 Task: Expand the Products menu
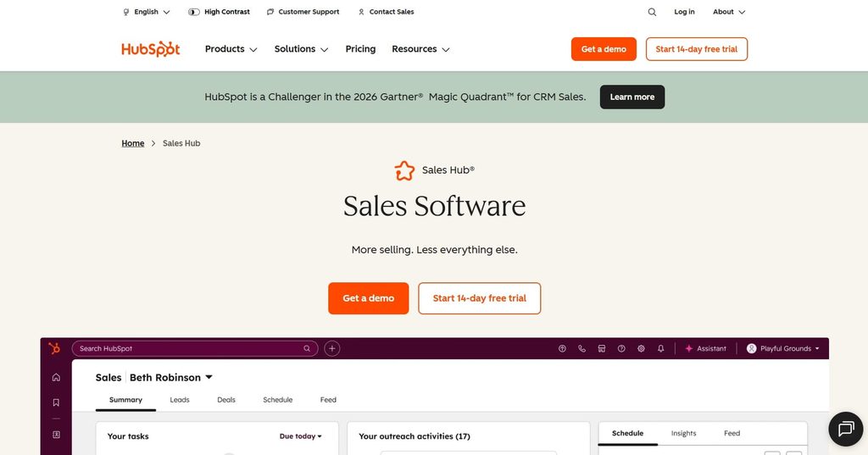pyautogui.click(x=231, y=48)
